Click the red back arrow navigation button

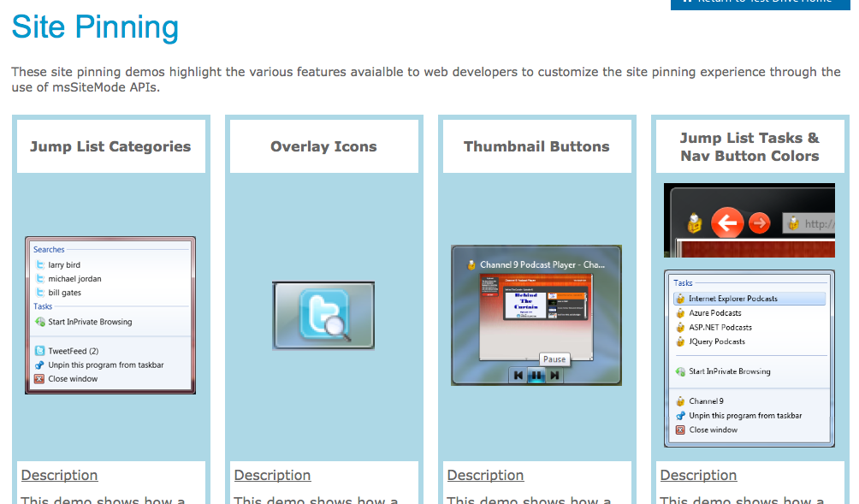[727, 223]
